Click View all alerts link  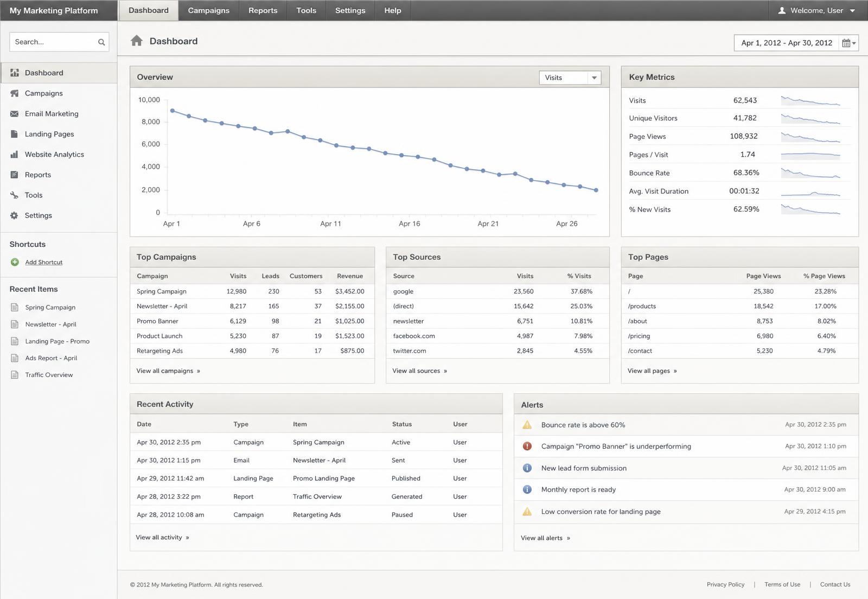545,538
